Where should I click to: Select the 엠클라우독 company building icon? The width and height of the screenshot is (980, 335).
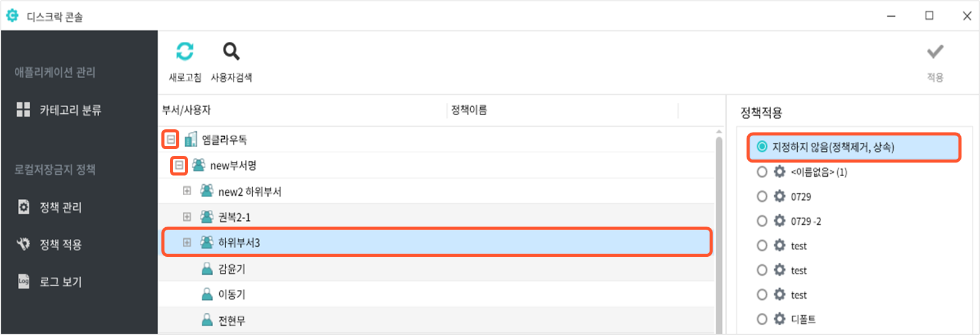(191, 140)
